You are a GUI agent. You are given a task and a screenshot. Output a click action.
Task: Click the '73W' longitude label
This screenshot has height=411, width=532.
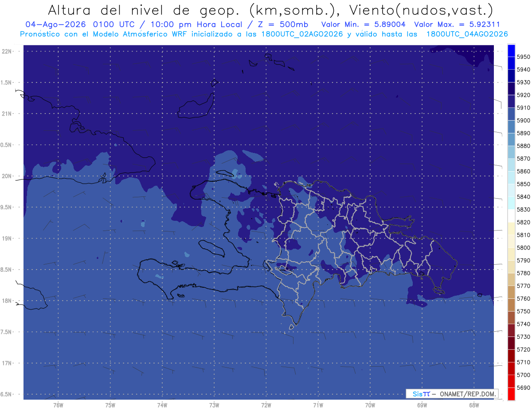(x=214, y=405)
